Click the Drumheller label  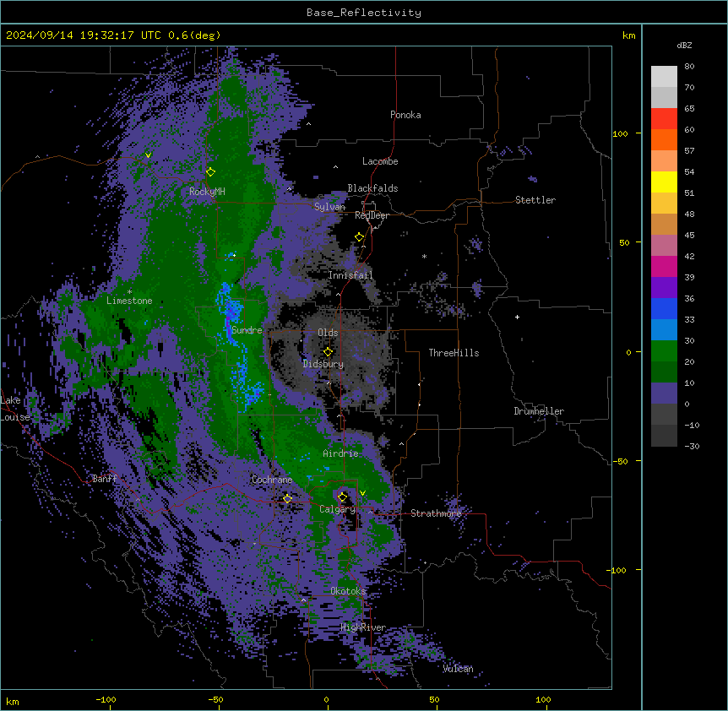pyautogui.click(x=539, y=411)
